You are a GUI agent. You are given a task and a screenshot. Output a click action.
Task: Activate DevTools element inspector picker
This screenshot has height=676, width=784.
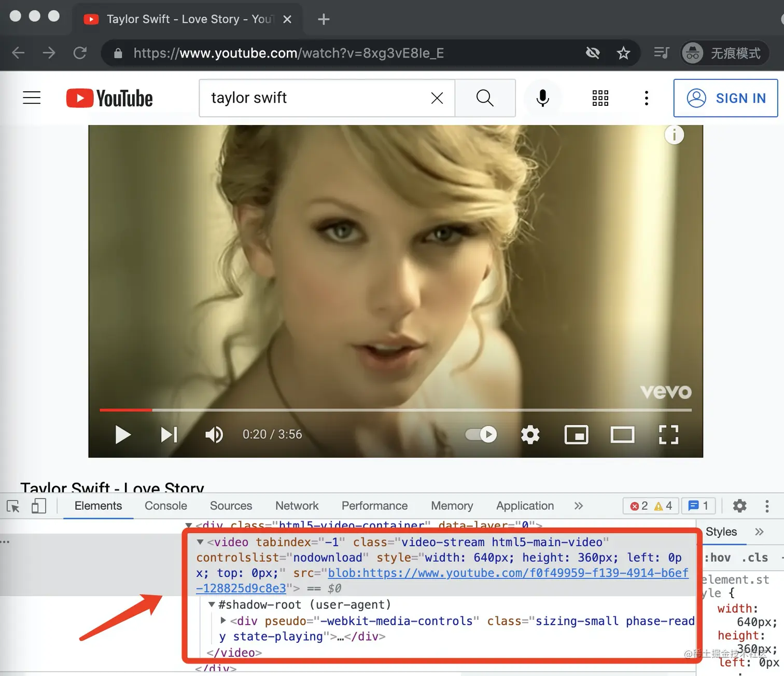(x=13, y=506)
